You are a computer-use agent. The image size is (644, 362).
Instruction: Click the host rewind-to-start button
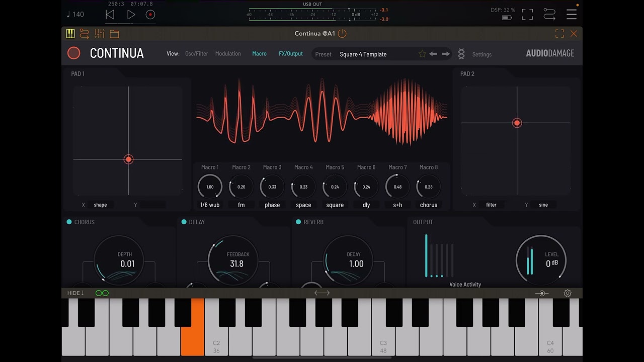point(110,15)
